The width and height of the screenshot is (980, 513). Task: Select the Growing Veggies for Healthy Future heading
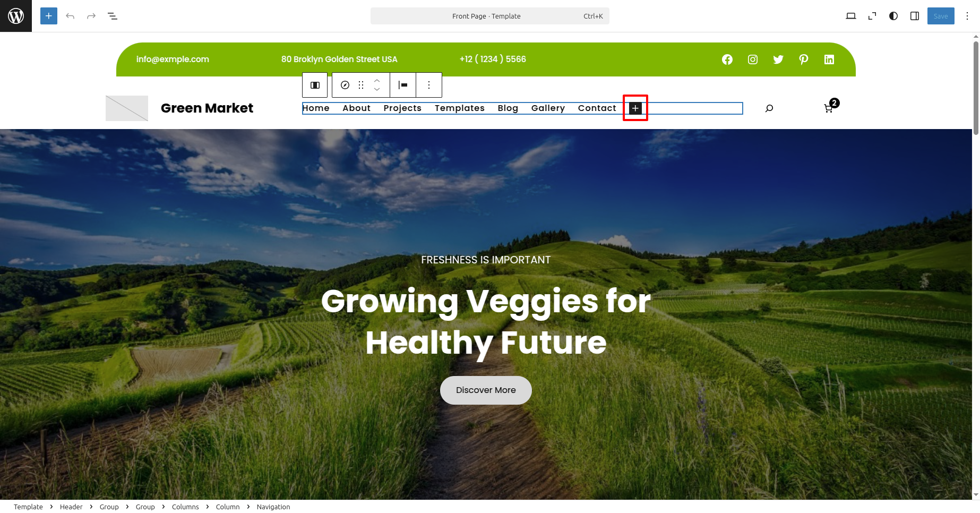(x=486, y=322)
